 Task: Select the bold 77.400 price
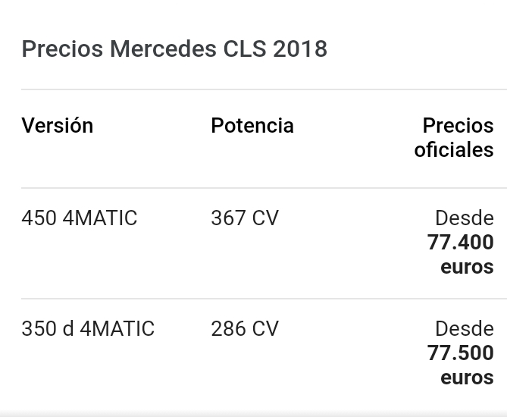[460, 243]
